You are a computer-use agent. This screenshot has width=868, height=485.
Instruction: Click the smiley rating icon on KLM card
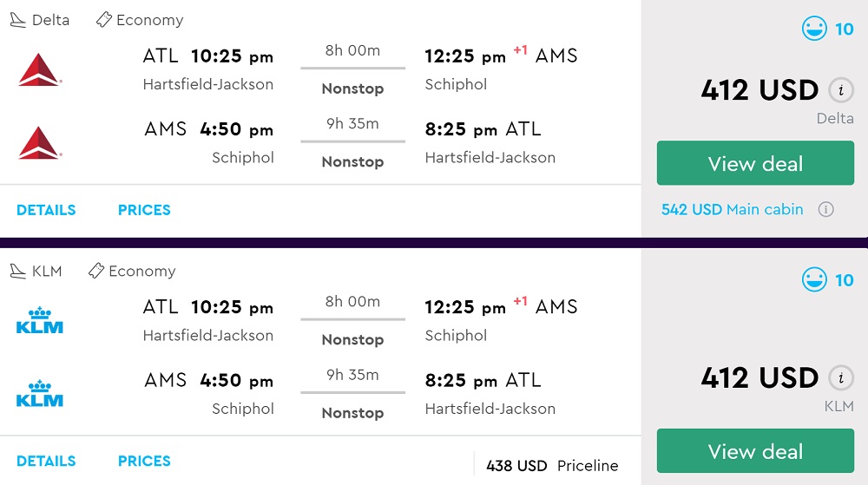coord(814,280)
